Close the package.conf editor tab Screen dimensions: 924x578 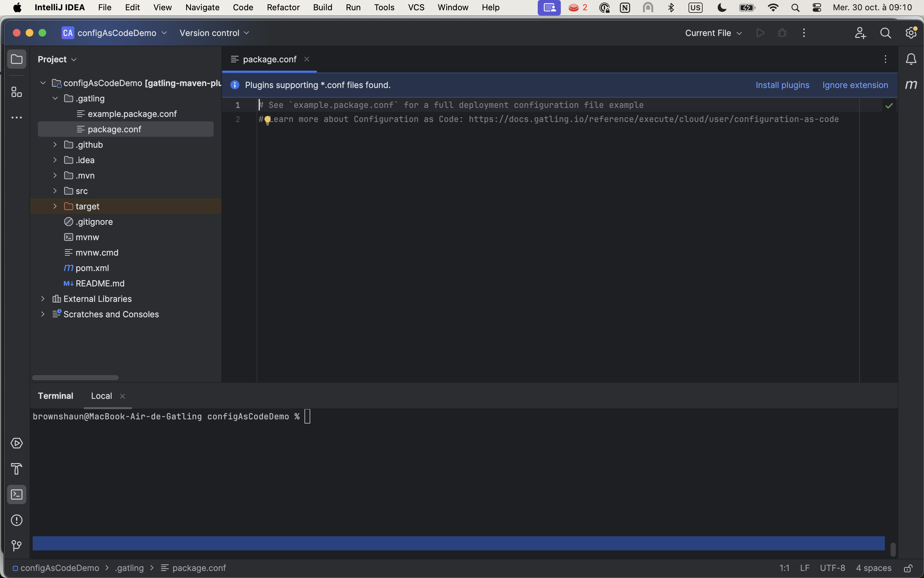click(307, 59)
